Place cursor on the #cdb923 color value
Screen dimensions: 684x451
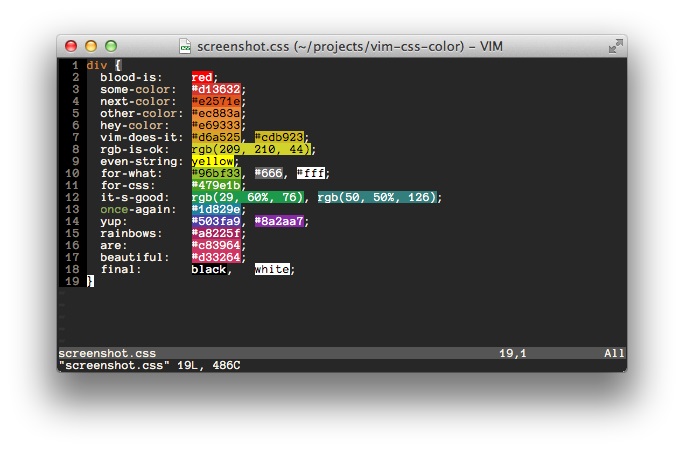(x=279, y=137)
